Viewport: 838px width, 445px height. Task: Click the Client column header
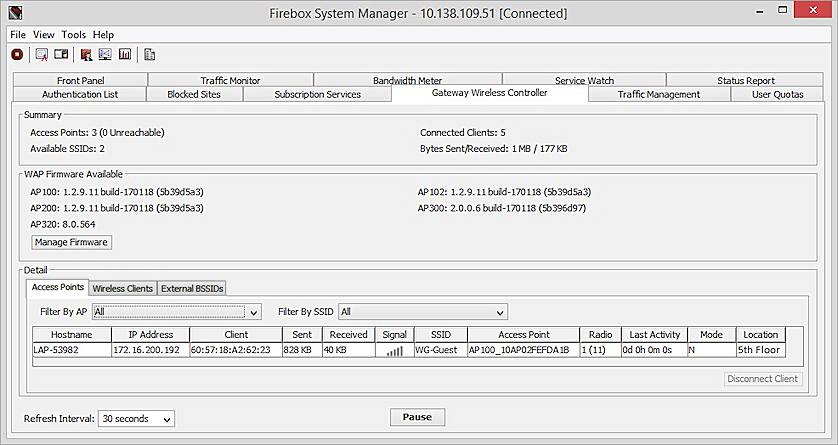[236, 335]
